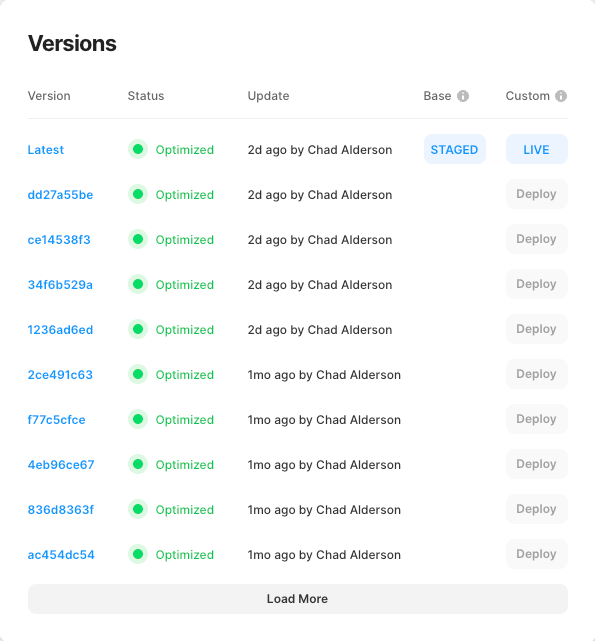This screenshot has height=641, width=595.
Task: Click the status dot next to ac454dc54
Action: (x=138, y=554)
